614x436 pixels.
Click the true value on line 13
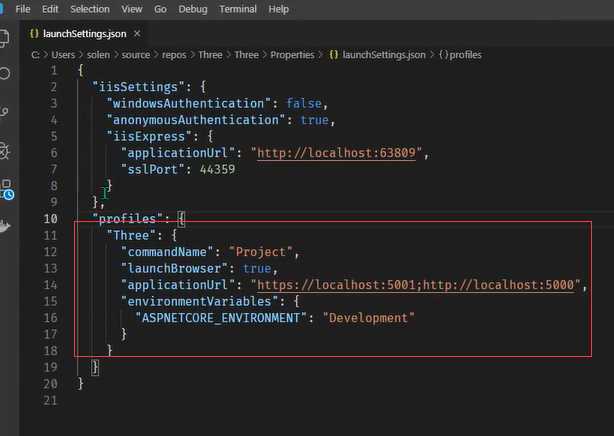257,268
